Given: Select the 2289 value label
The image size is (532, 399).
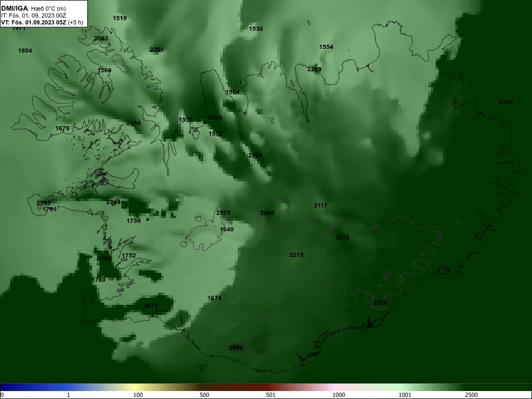Looking at the screenshot, I should tap(314, 69).
